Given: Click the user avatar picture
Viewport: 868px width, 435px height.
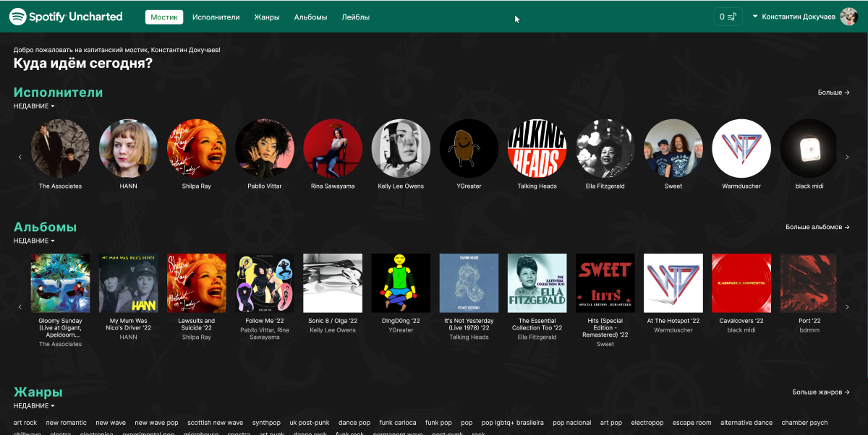Looking at the screenshot, I should point(848,17).
